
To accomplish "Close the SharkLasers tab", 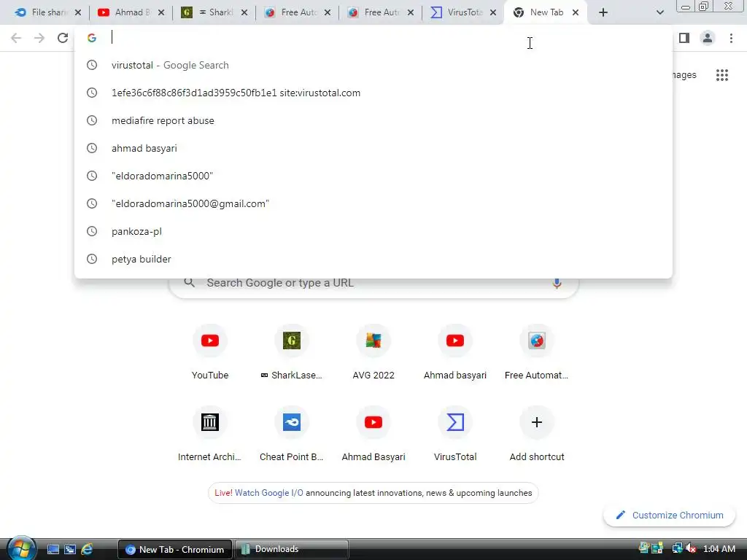I will [244, 12].
